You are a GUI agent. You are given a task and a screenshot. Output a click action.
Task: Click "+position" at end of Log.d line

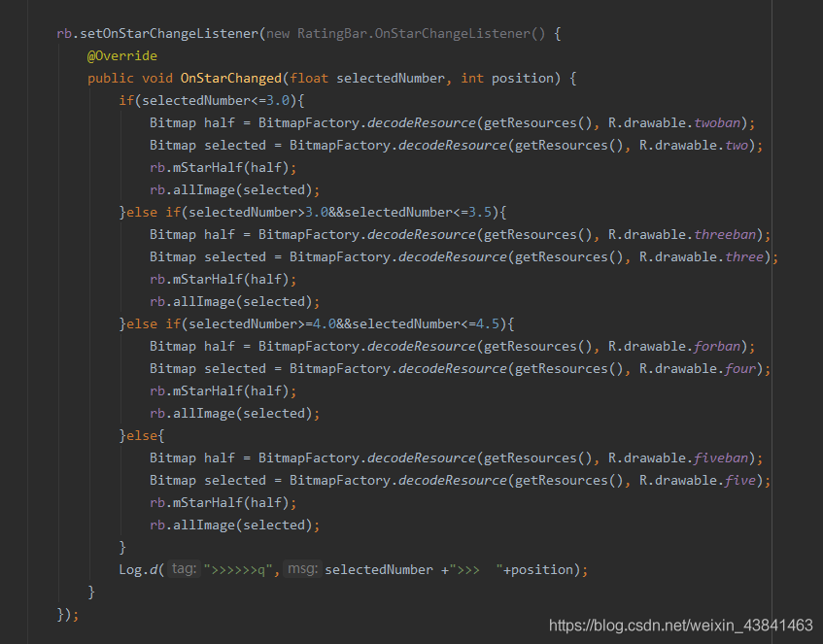coord(538,569)
